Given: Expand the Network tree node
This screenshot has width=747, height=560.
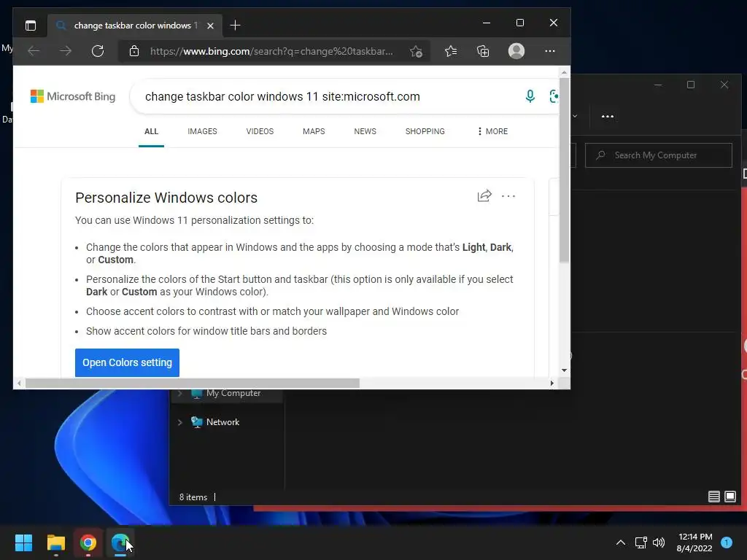Looking at the screenshot, I should tap(180, 422).
